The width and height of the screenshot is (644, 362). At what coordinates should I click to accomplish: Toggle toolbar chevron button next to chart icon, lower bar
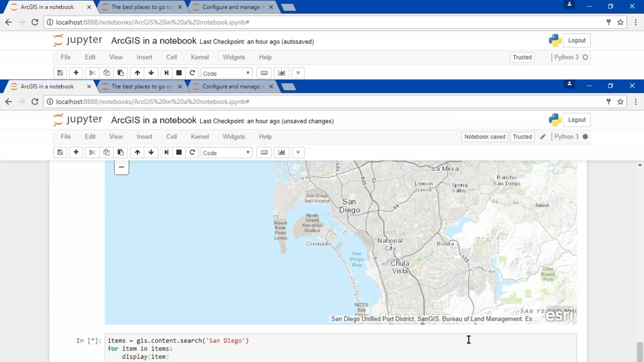click(298, 152)
